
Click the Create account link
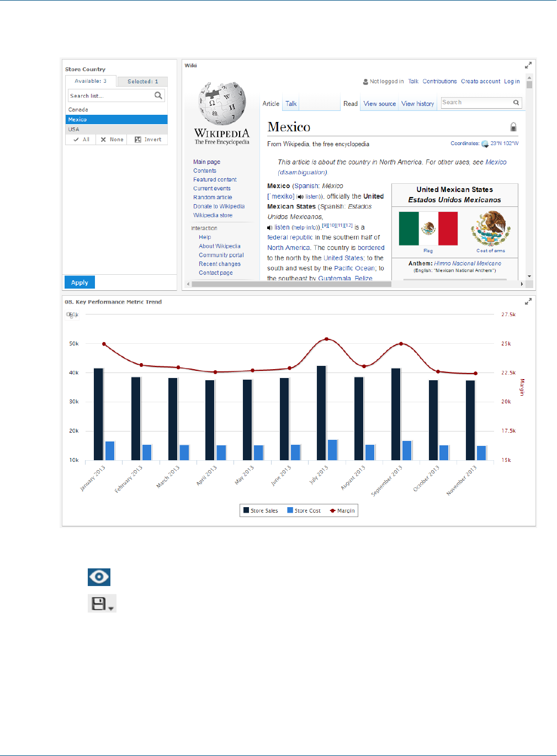(x=481, y=82)
